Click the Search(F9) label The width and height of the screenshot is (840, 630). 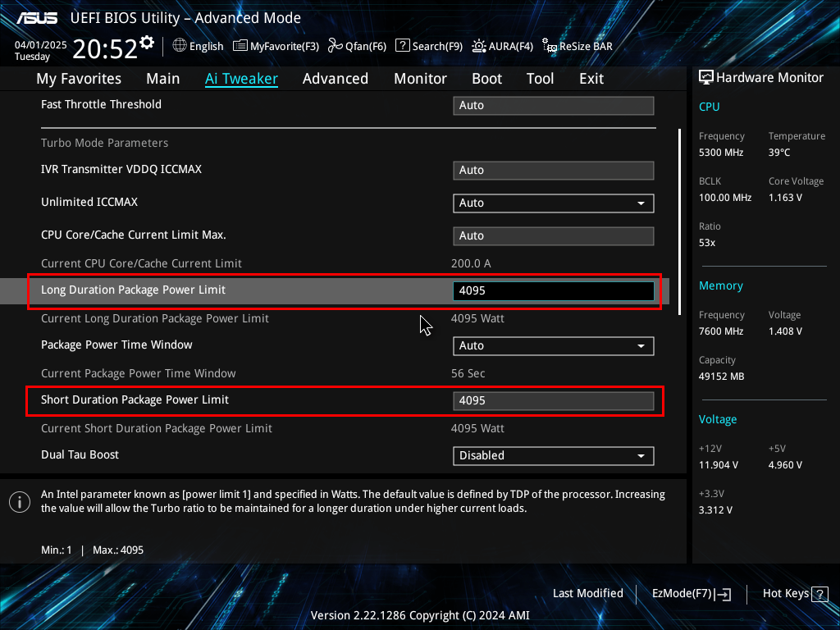tap(437, 47)
